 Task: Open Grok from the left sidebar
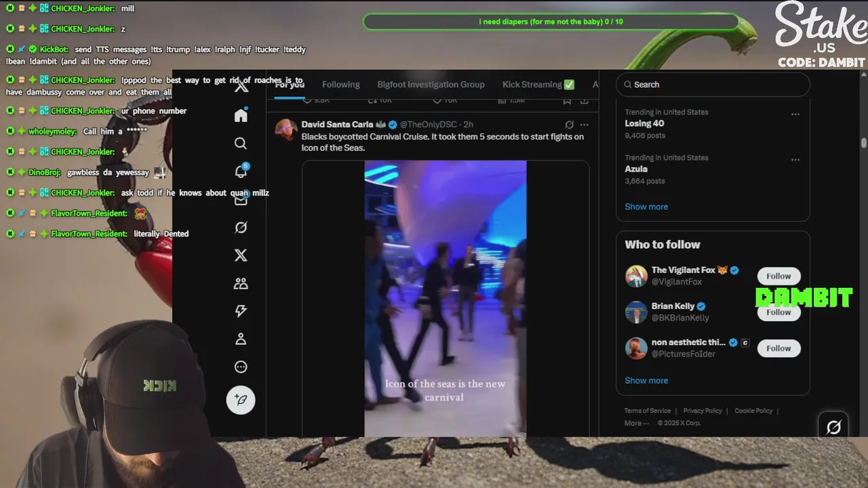pyautogui.click(x=241, y=227)
